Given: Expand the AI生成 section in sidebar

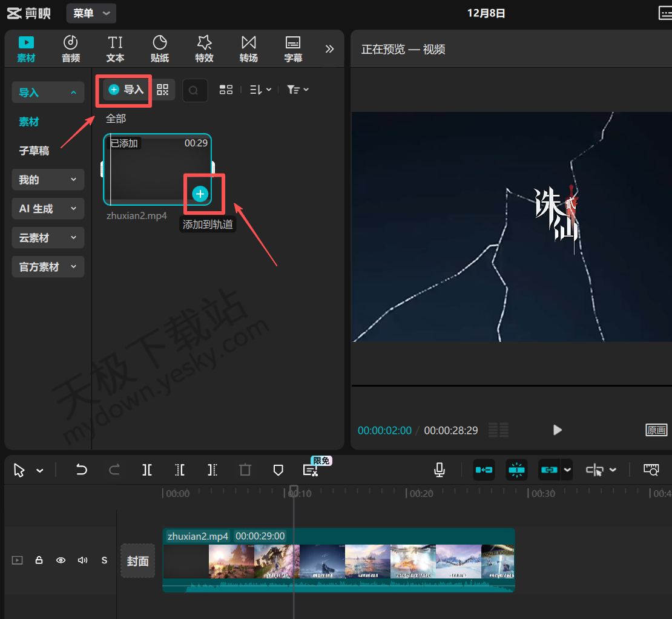Looking at the screenshot, I should click(x=47, y=208).
